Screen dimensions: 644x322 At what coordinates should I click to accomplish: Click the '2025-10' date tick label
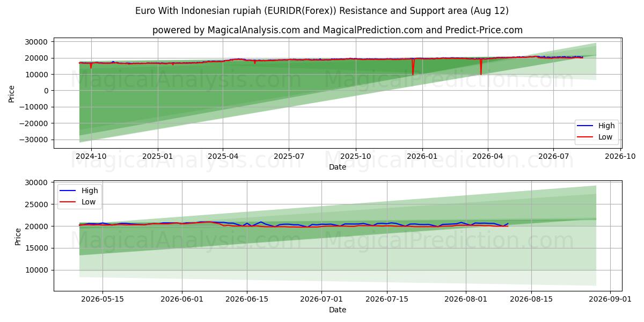click(355, 157)
